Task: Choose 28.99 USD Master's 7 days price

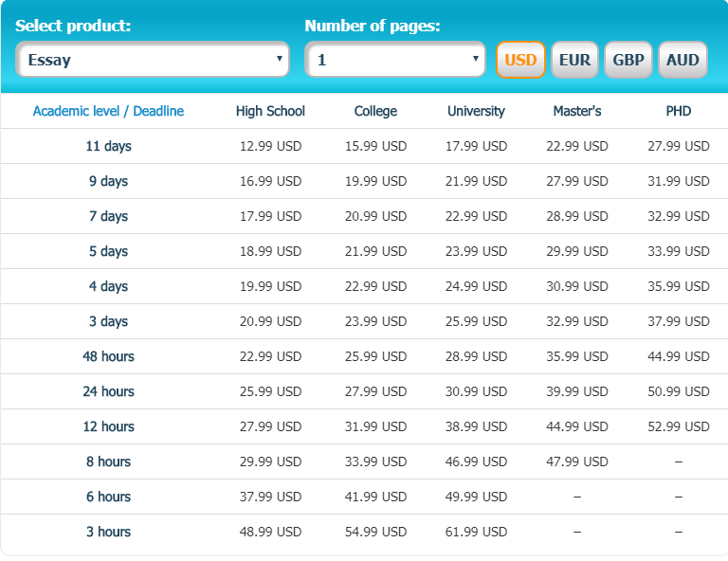Action: pyautogui.click(x=577, y=216)
